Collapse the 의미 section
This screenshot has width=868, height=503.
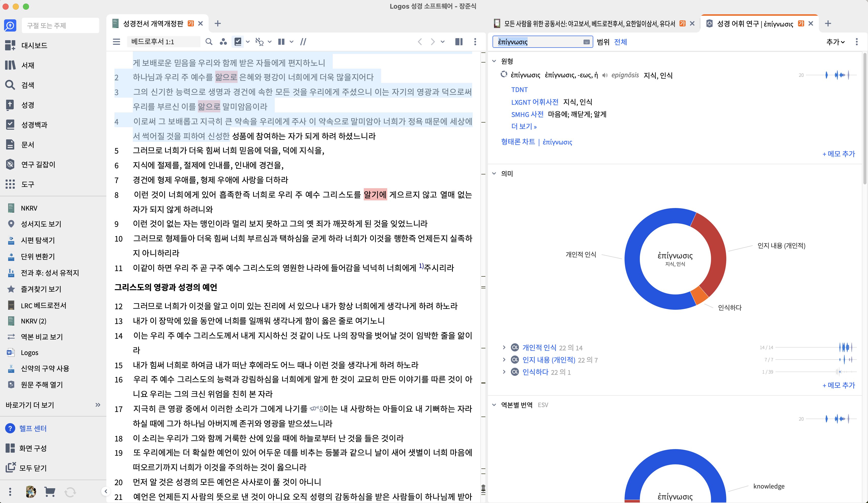tap(494, 173)
